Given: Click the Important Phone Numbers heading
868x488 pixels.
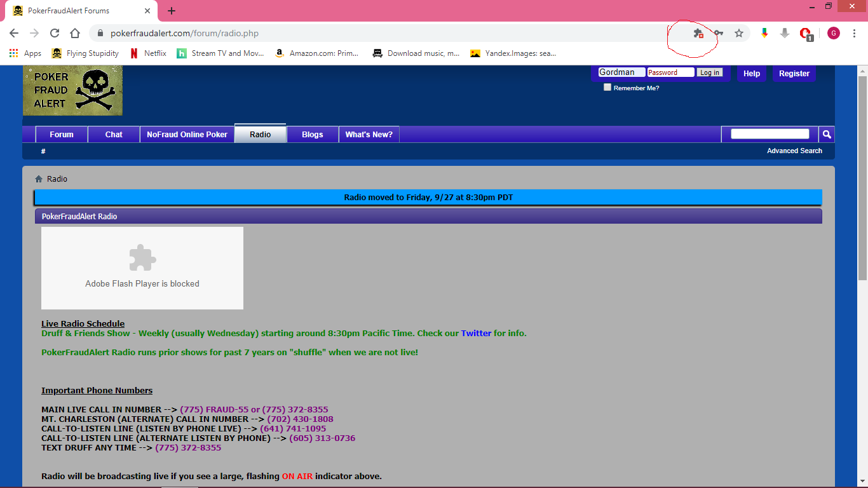Looking at the screenshot, I should pos(97,390).
